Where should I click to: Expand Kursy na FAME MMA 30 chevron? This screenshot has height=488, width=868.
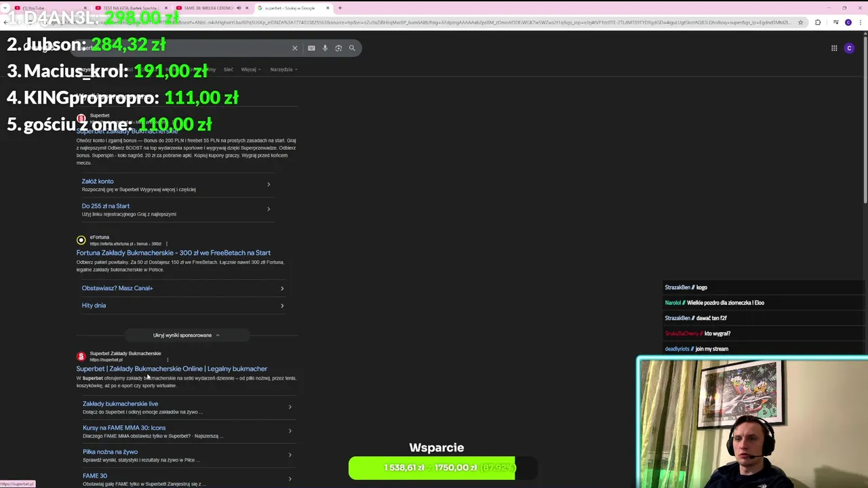(x=290, y=430)
